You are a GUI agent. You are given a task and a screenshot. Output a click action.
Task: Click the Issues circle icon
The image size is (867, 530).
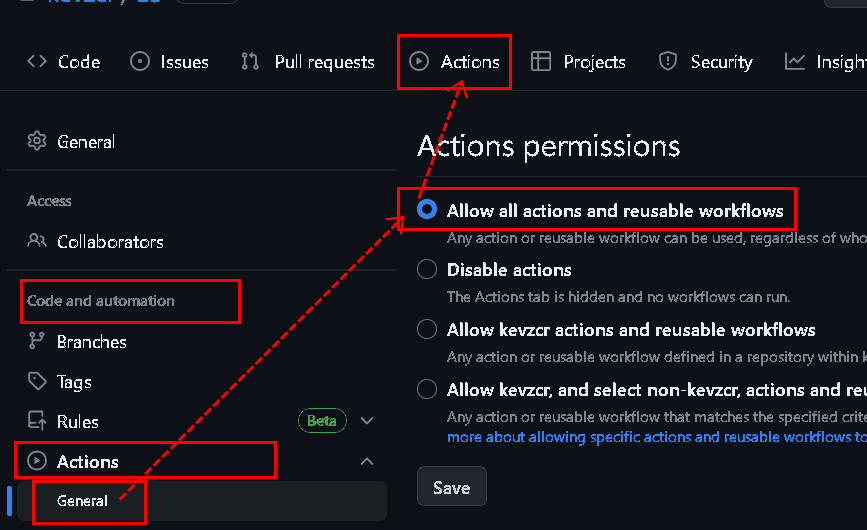click(x=140, y=62)
